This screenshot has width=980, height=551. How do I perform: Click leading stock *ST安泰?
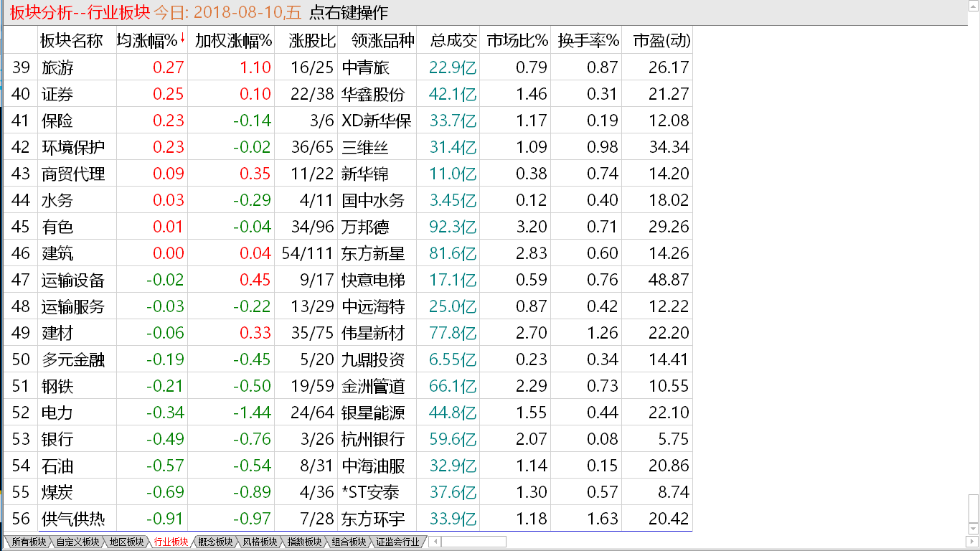click(371, 492)
